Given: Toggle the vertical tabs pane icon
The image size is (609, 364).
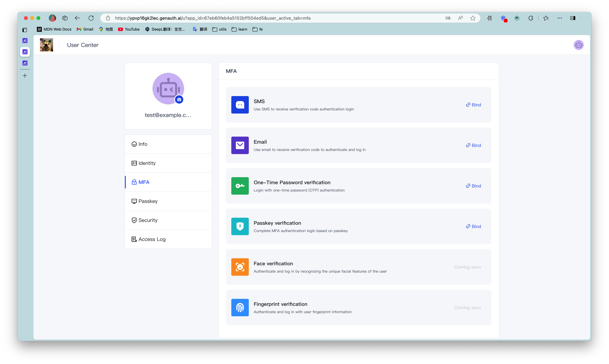Looking at the screenshot, I should click(25, 30).
